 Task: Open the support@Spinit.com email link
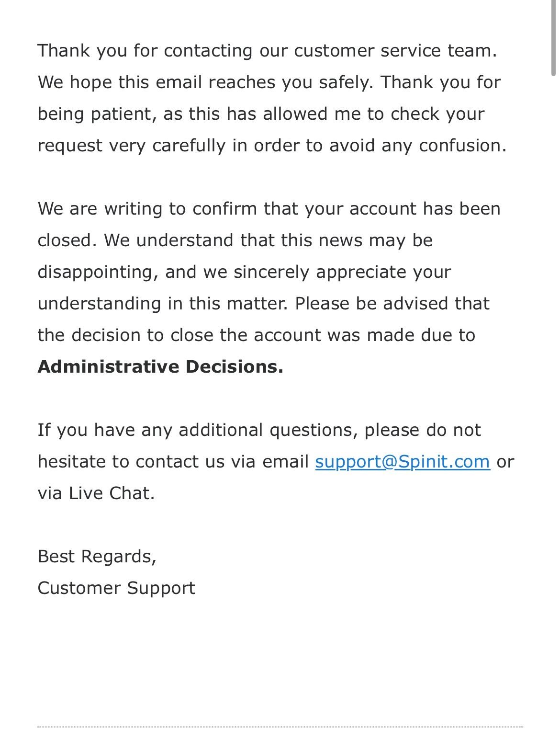click(403, 462)
